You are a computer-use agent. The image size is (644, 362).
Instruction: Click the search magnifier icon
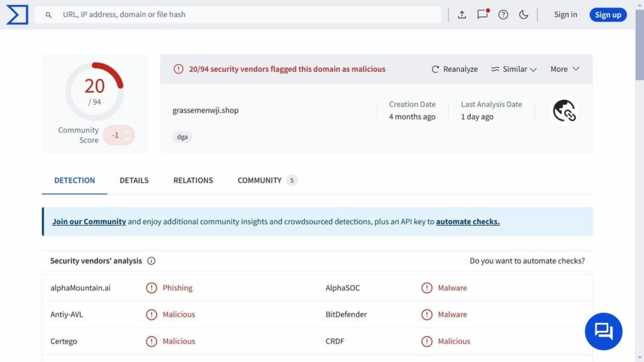[x=48, y=14]
